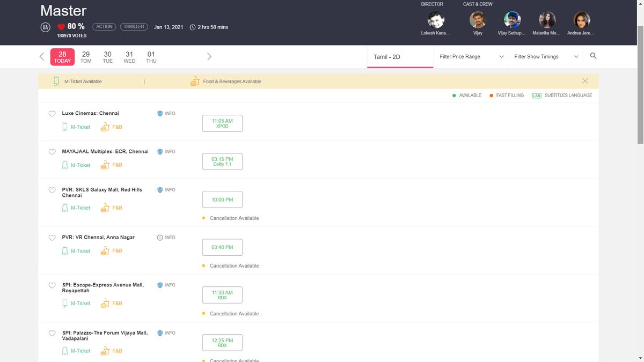Book the 10:00 PM show

point(222,200)
